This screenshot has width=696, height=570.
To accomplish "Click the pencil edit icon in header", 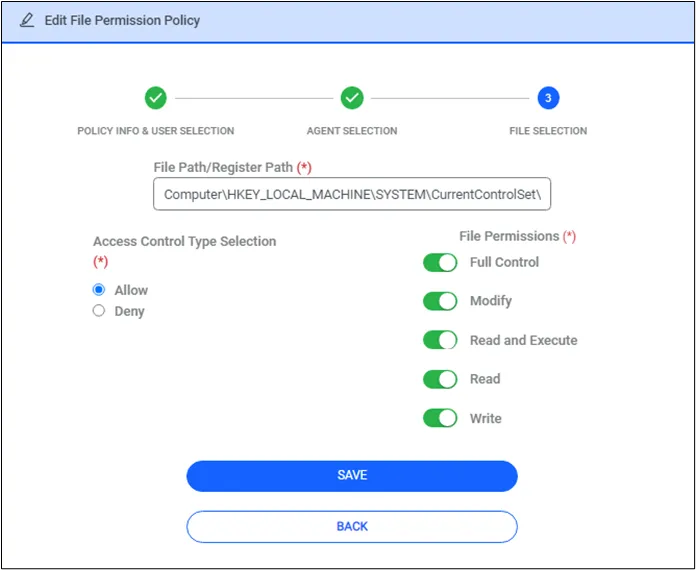I will tap(27, 20).
